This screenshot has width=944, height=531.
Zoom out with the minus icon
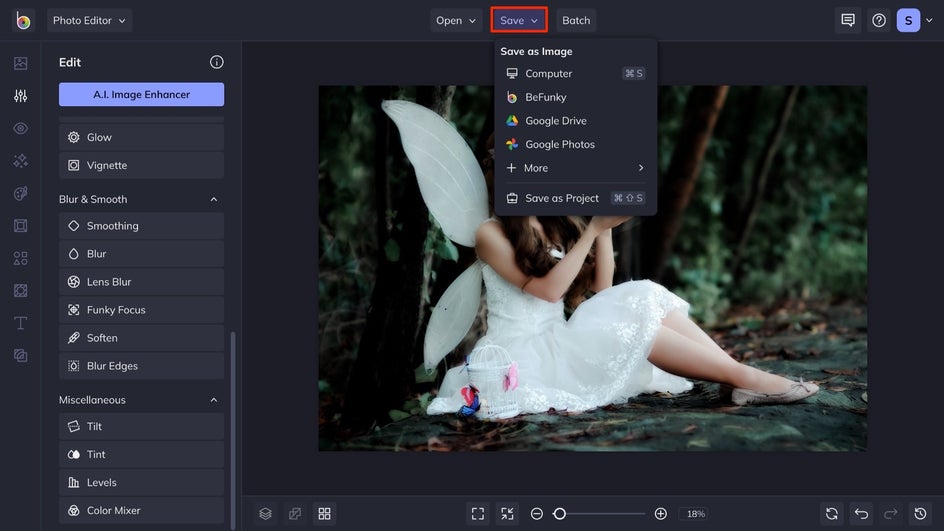[x=537, y=514]
